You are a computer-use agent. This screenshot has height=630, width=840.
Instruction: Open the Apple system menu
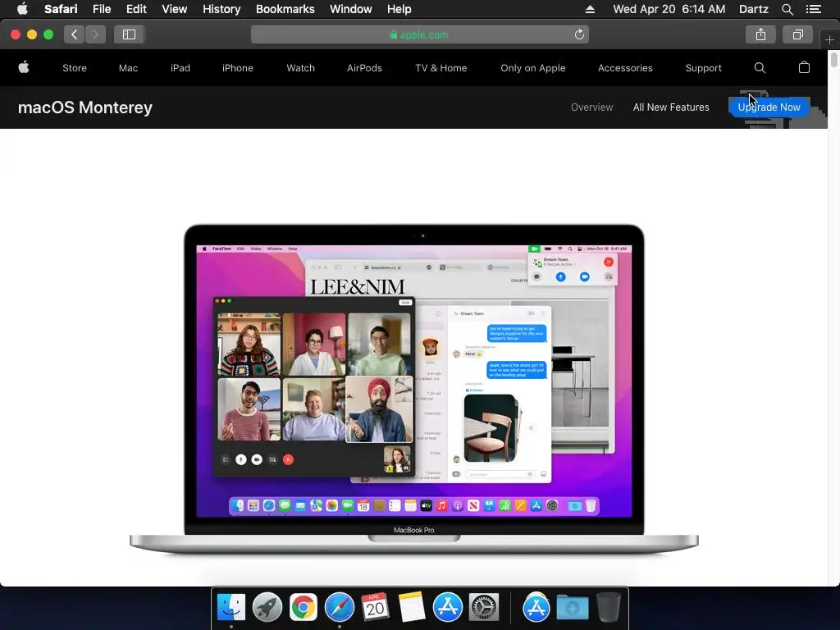click(22, 9)
